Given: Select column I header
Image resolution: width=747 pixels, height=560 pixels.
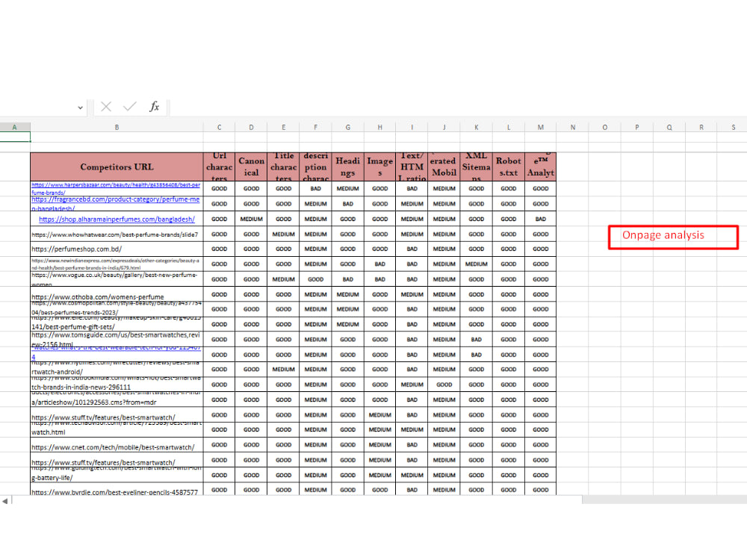Looking at the screenshot, I should [x=412, y=127].
